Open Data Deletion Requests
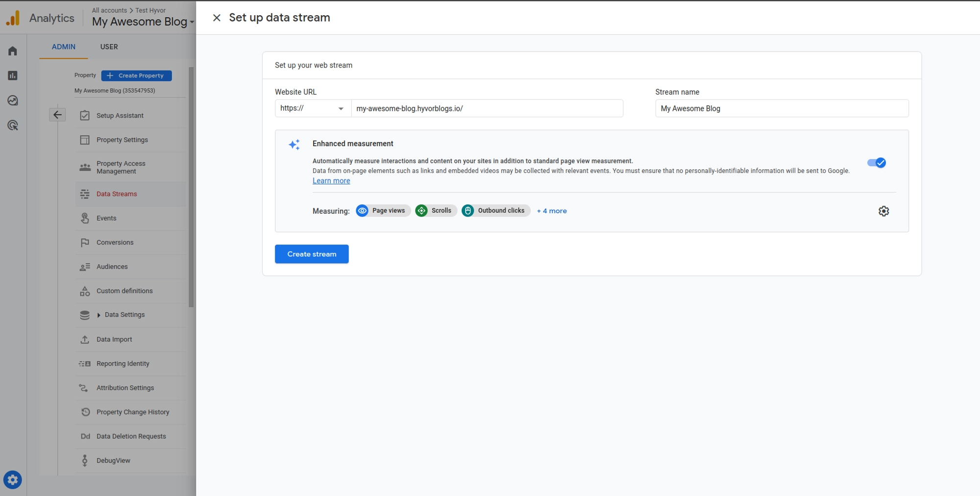980x496 pixels. pyautogui.click(x=131, y=437)
